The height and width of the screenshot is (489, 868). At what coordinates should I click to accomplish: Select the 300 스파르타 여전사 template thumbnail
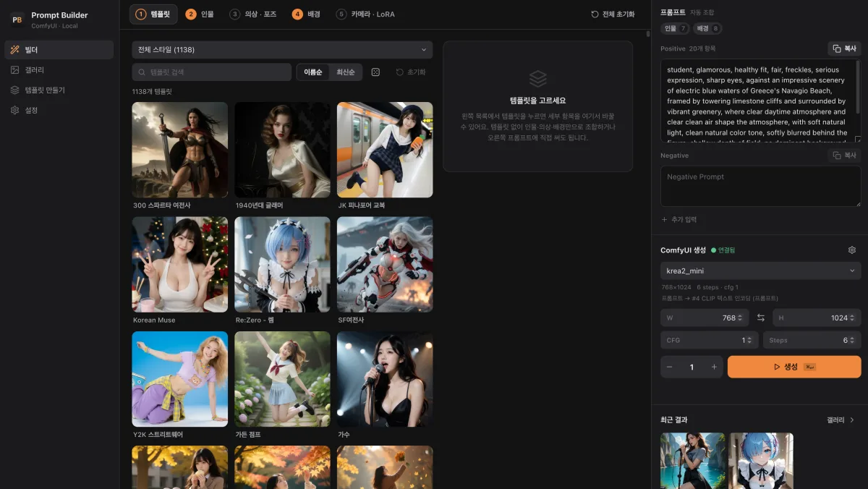coord(179,150)
